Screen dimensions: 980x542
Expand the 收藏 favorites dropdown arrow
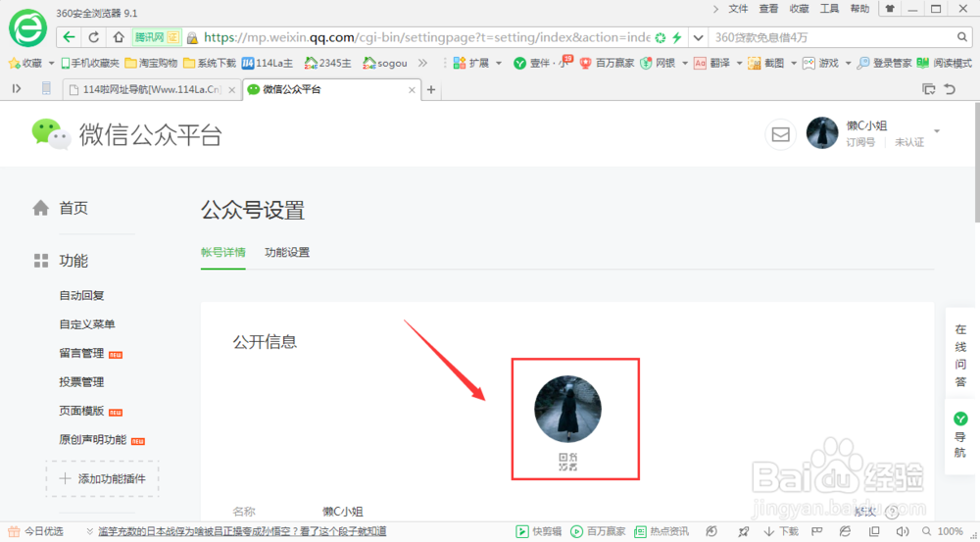pyautogui.click(x=51, y=63)
